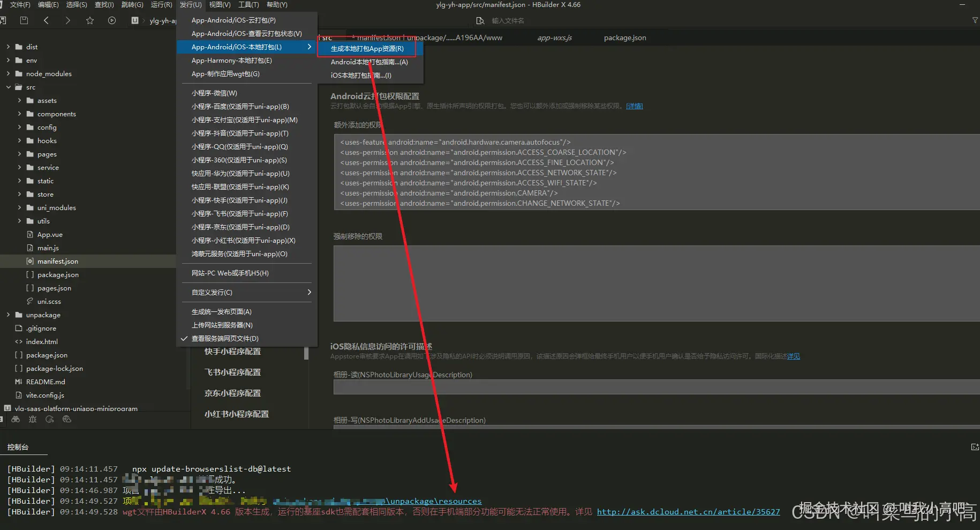Open the ask.dcloud.net.cn article link
The height and width of the screenshot is (530, 980).
click(x=688, y=512)
